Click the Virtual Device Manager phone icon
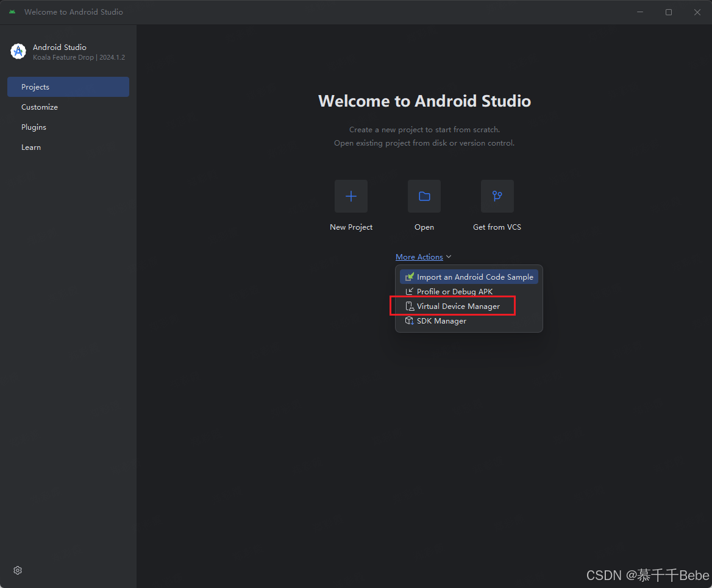 409,306
